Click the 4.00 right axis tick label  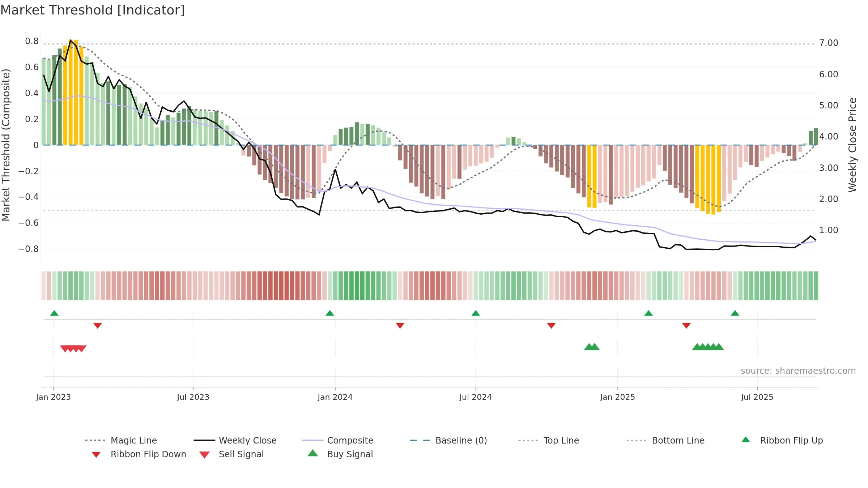829,137
